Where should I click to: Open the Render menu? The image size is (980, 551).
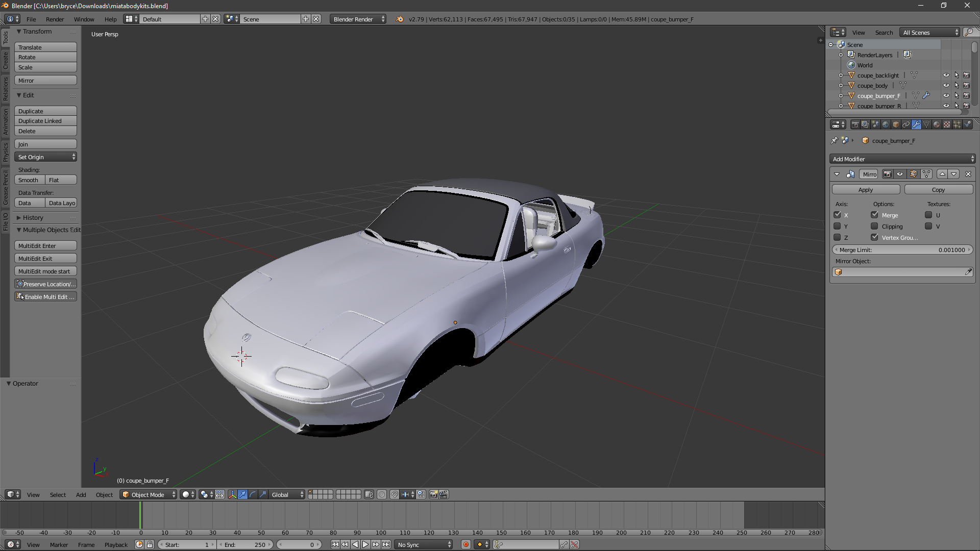click(x=55, y=19)
